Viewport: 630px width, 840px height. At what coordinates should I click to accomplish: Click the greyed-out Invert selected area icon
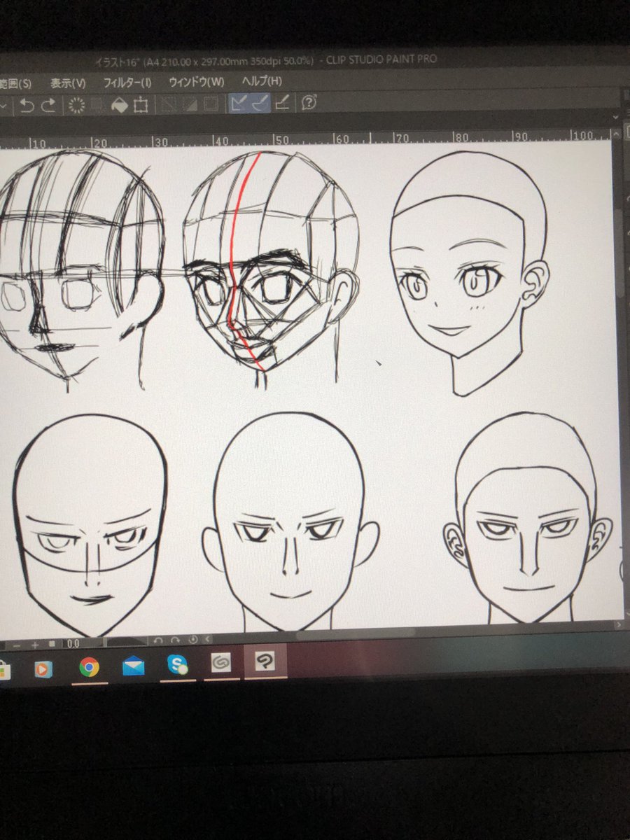189,104
